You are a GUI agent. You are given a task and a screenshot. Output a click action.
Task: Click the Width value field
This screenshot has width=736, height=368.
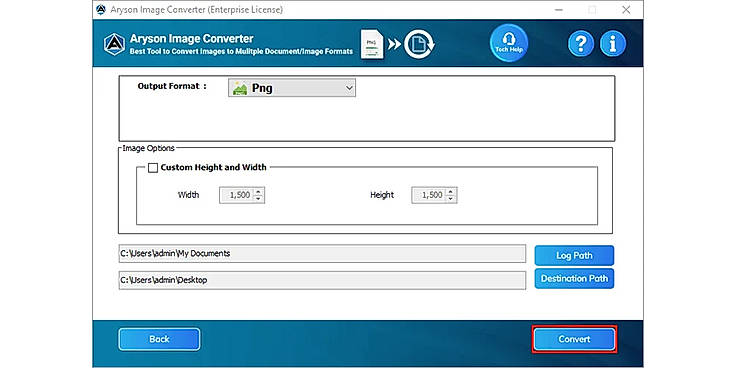pyautogui.click(x=237, y=195)
